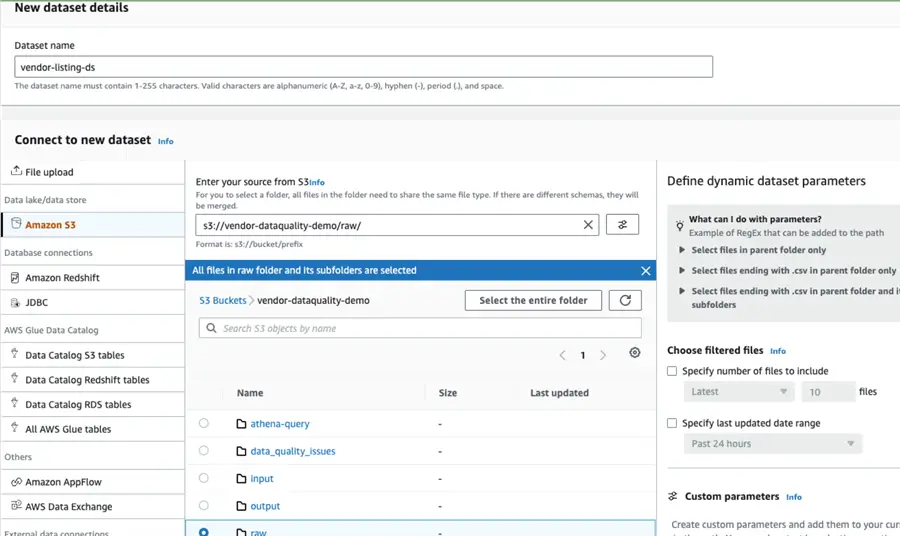Screen dimensions: 900x536
Task: Enable Specify last updated date range
Action: 672,424
